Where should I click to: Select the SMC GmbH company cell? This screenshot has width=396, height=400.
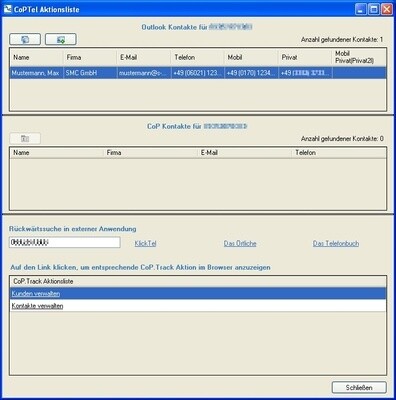tap(90, 73)
